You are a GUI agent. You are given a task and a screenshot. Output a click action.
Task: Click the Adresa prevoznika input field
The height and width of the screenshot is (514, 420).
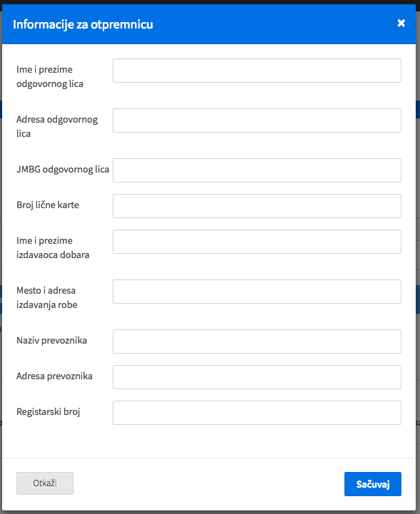(257, 377)
